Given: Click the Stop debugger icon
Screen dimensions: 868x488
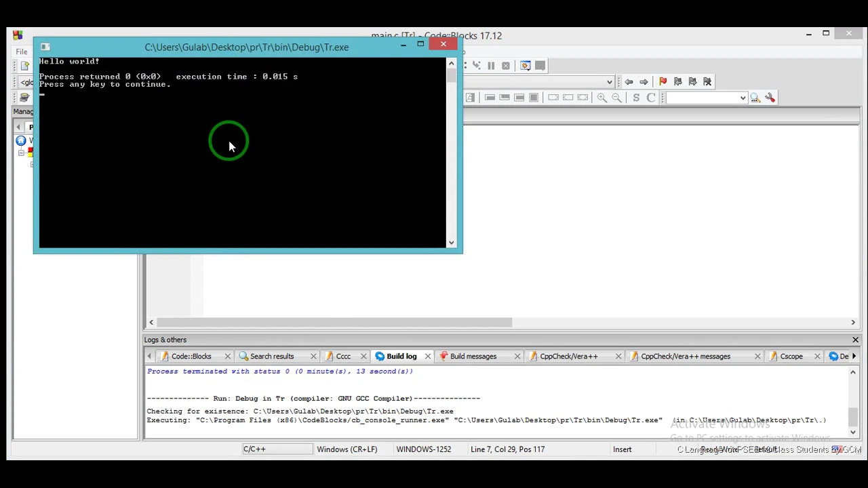Looking at the screenshot, I should [x=506, y=66].
